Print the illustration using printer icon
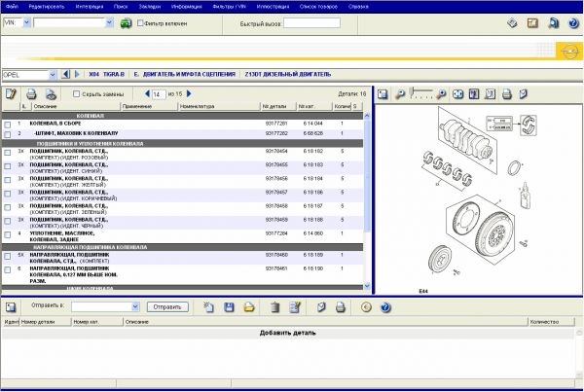The height and width of the screenshot is (392, 584). [x=507, y=94]
